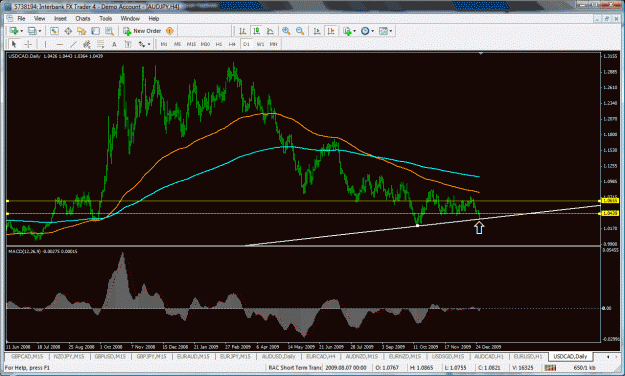Select the Crosshair tool
625x376 pixels.
(28, 44)
